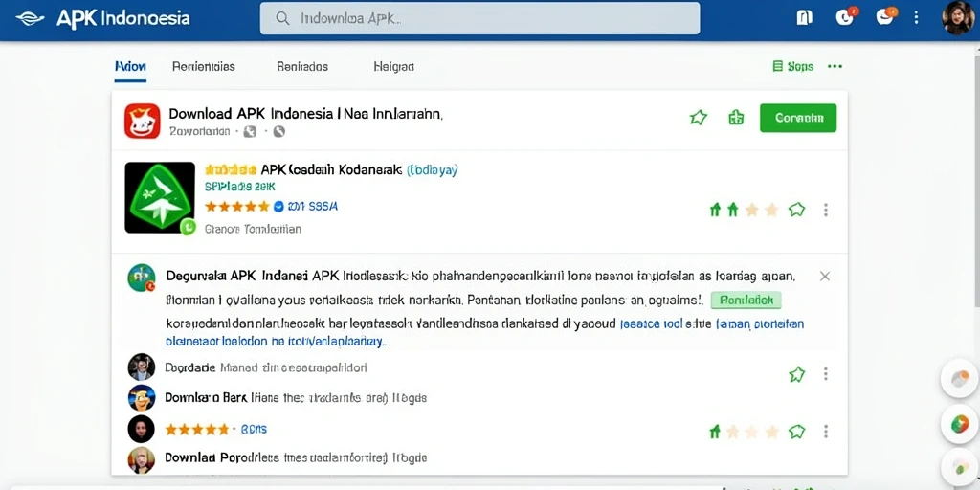Viewport: 980px width, 490px height.
Task: Click the red app icon beside Download APK Indonesia
Action: click(x=143, y=121)
